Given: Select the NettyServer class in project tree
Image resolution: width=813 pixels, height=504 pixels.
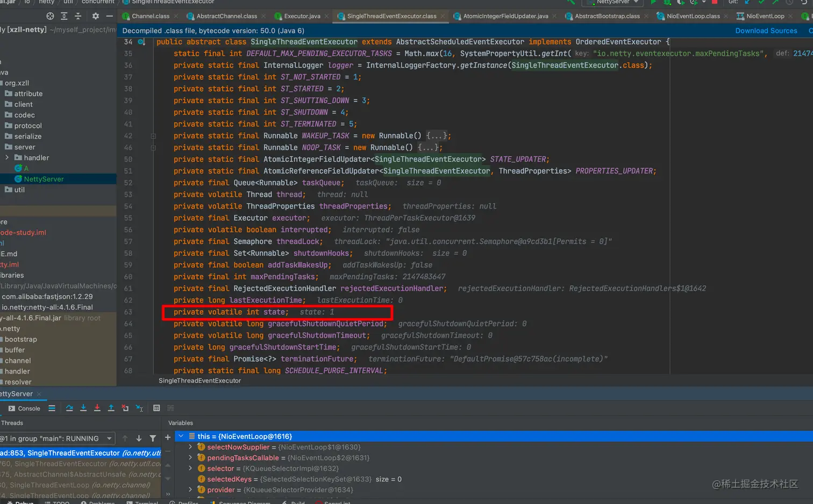Looking at the screenshot, I should (44, 179).
